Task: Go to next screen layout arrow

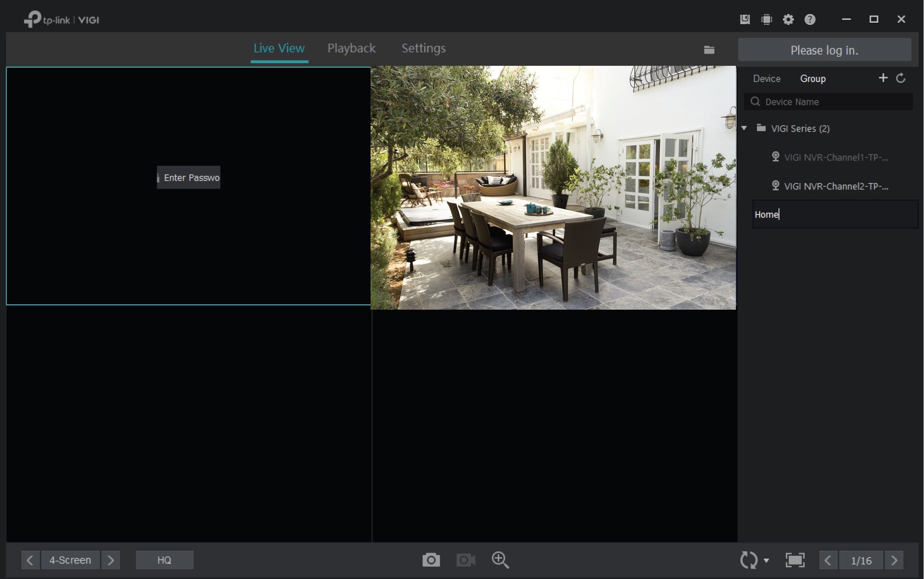Action: 111,560
